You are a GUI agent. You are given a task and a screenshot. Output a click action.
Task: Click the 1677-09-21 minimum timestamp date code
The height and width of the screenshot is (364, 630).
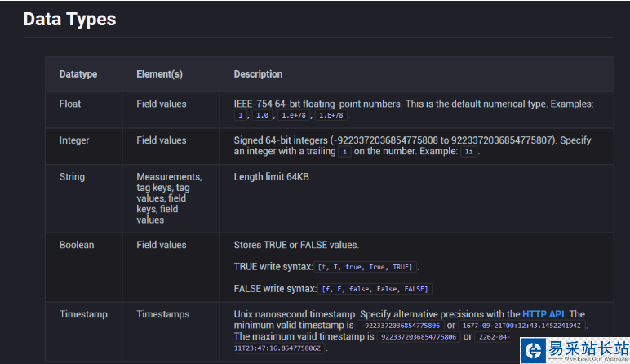pyautogui.click(x=522, y=326)
